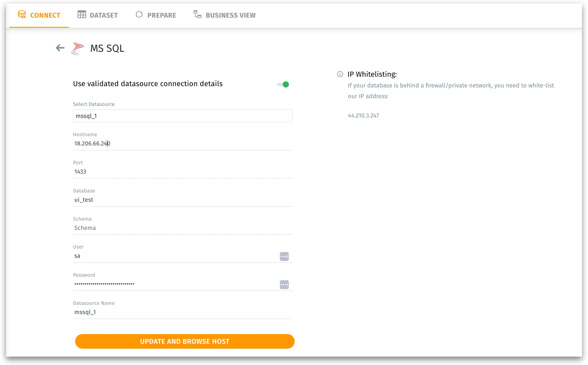Click the back arrow icon
The width and height of the screenshot is (588, 365).
click(x=60, y=48)
